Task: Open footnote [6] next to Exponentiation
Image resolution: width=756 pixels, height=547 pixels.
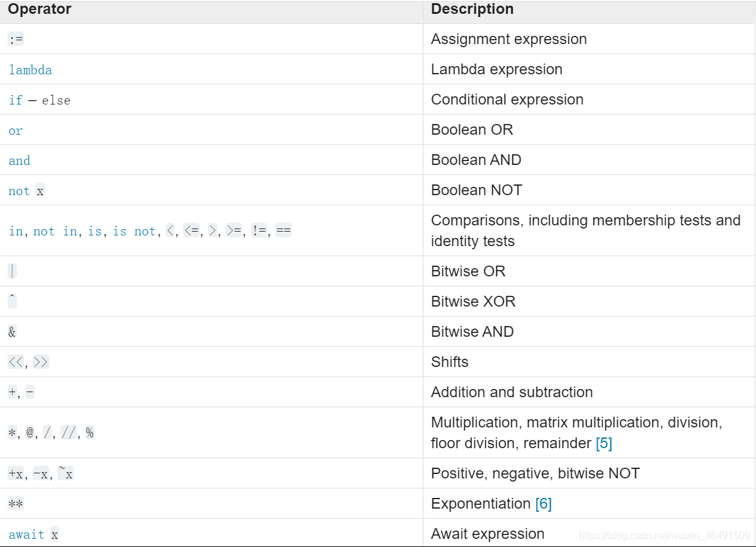Action: 543,504
